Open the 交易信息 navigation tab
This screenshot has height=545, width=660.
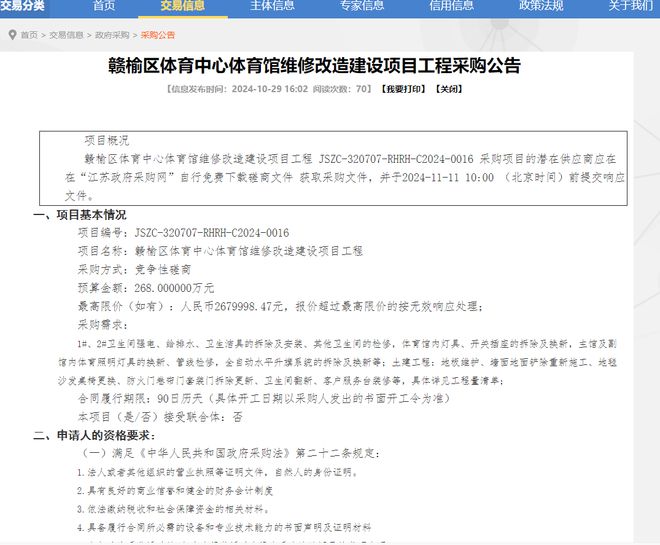(x=183, y=5)
